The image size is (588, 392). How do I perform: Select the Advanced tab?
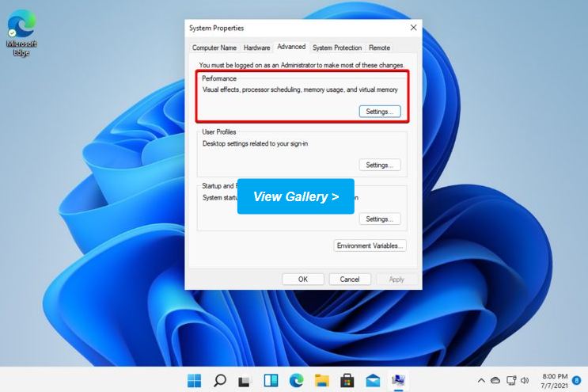click(291, 47)
